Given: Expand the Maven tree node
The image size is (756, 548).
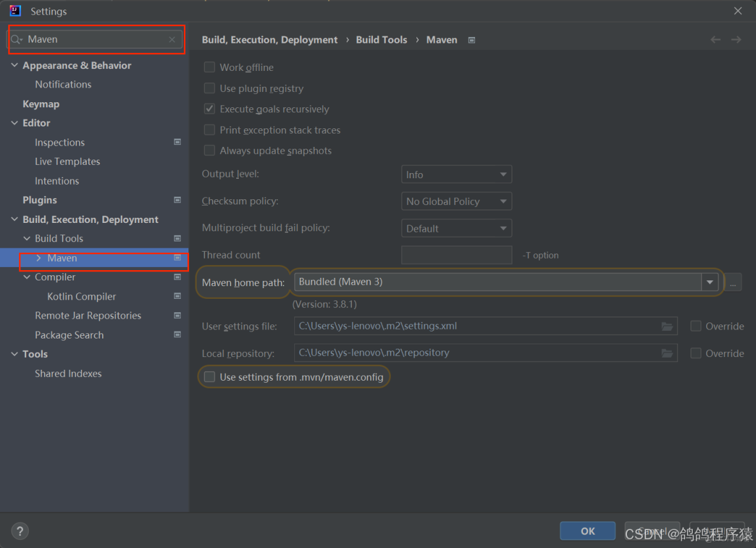Looking at the screenshot, I should [x=38, y=258].
